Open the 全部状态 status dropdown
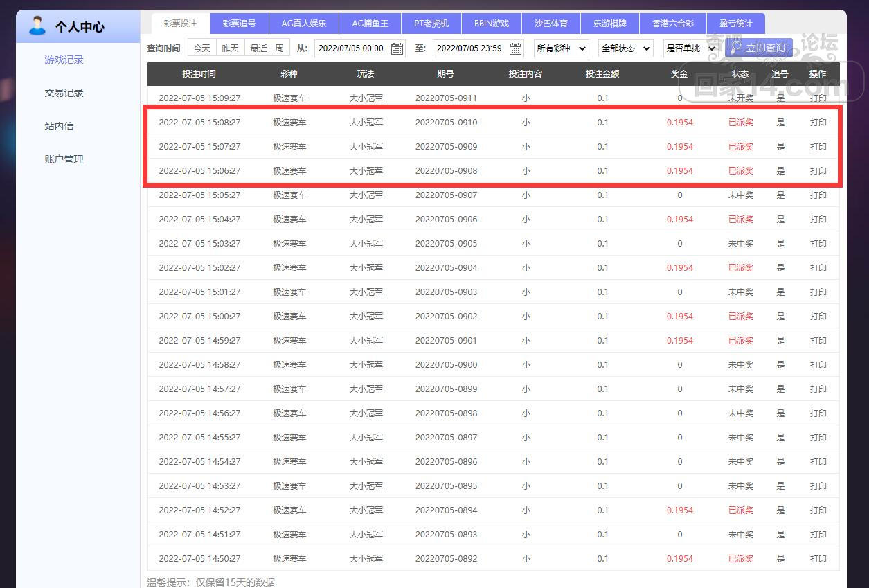This screenshot has width=869, height=588. coord(625,48)
